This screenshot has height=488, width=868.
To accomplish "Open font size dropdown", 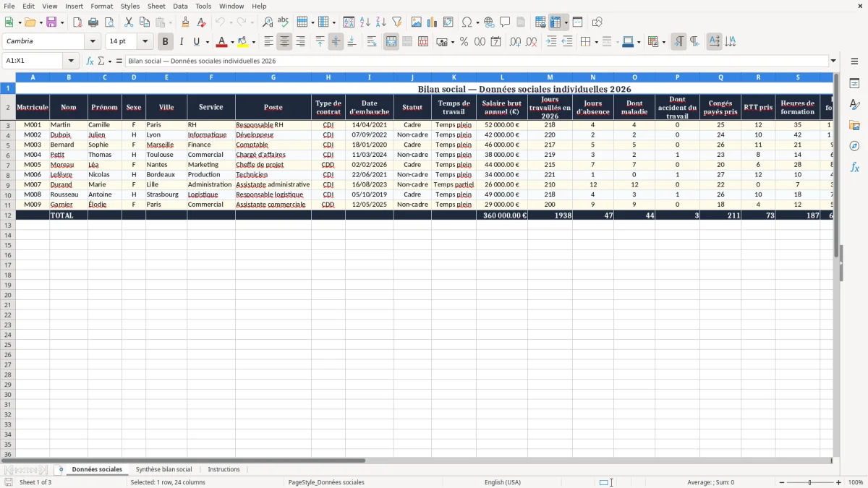I will click(145, 42).
